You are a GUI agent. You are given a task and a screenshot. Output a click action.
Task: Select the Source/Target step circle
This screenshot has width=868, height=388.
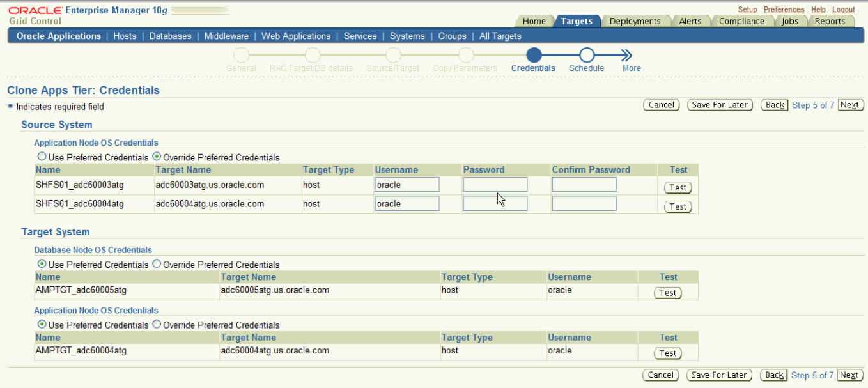[393, 56]
